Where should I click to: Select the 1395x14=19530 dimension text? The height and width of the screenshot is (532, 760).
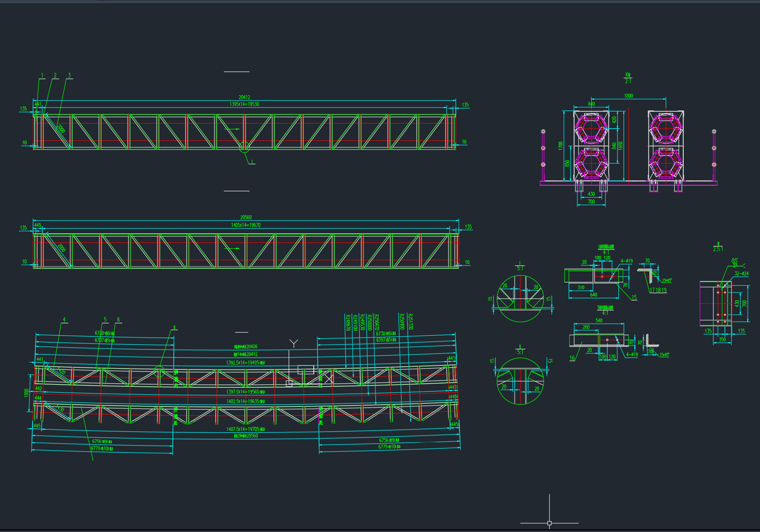tap(244, 104)
